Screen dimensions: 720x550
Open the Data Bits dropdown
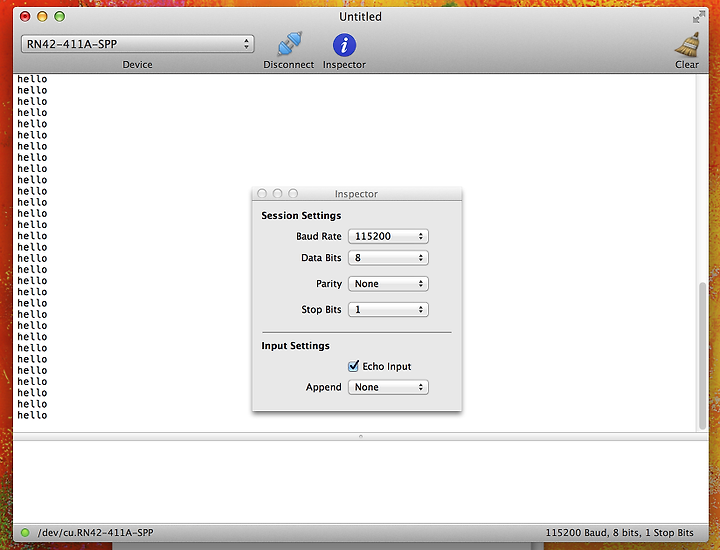click(388, 258)
